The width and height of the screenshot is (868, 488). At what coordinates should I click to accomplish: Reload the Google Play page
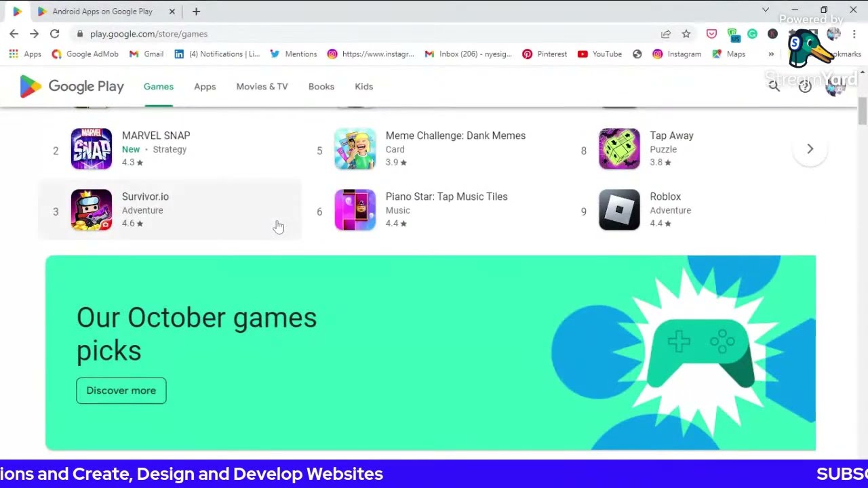tap(54, 34)
